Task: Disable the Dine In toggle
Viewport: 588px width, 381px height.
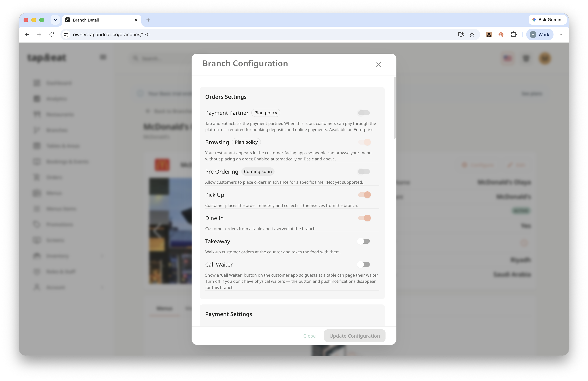Action: click(364, 218)
